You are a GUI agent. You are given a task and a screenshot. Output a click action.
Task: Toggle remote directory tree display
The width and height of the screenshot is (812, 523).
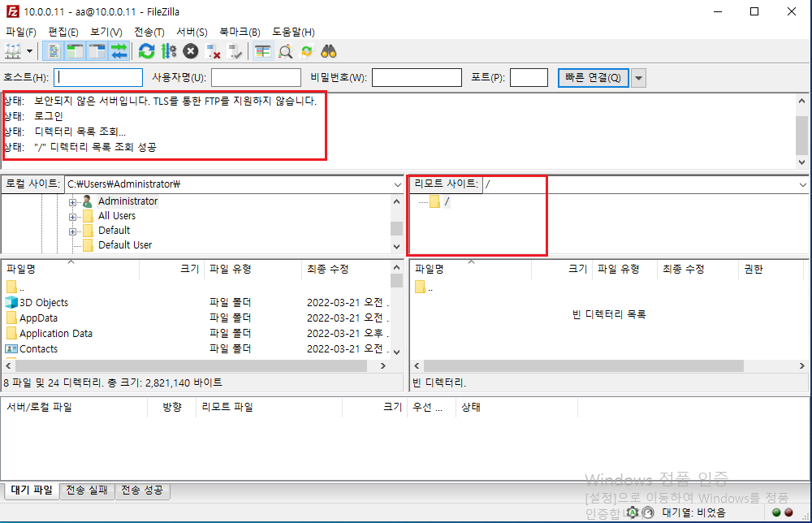tap(97, 51)
